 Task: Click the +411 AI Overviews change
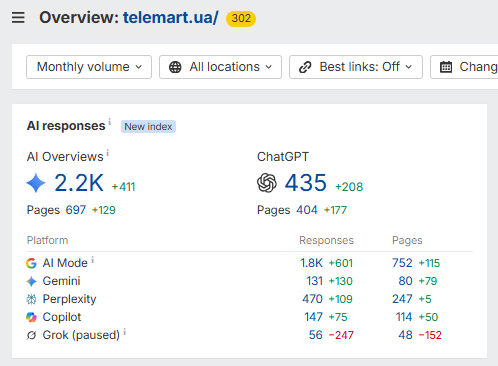click(123, 187)
